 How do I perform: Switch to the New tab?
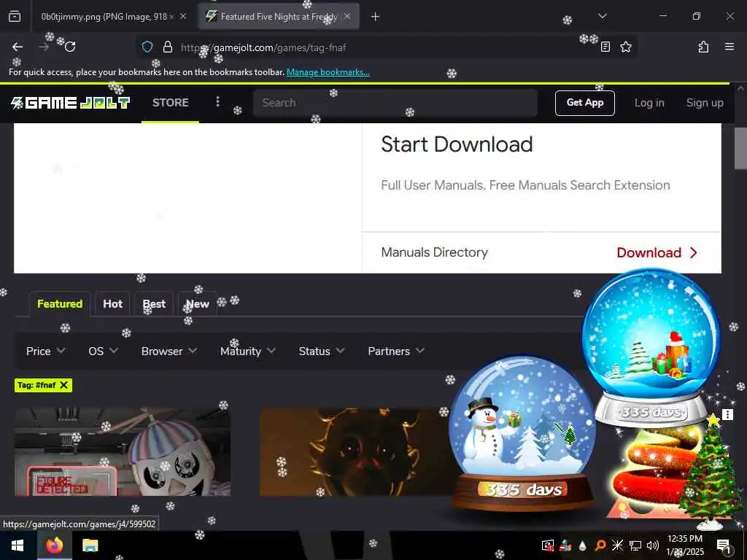coord(197,304)
